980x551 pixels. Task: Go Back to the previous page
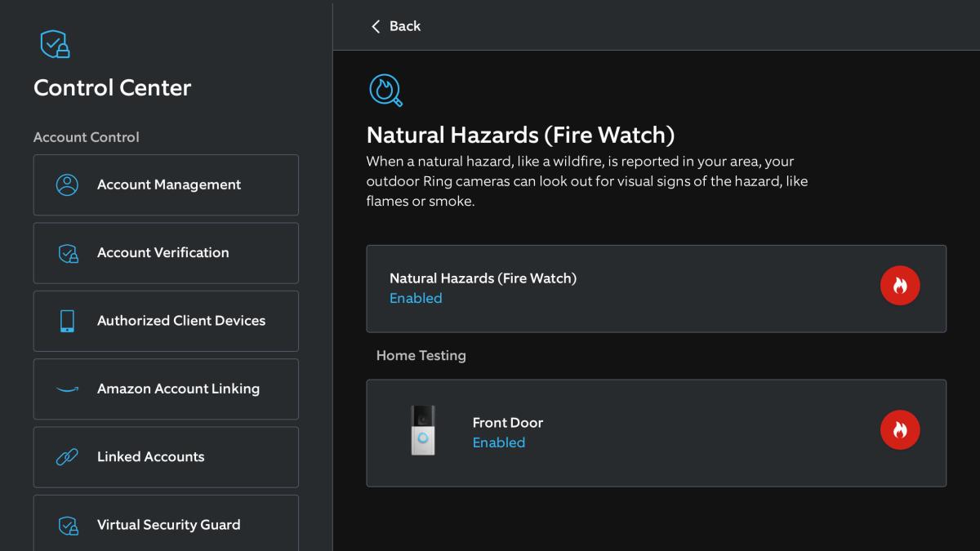tap(396, 26)
